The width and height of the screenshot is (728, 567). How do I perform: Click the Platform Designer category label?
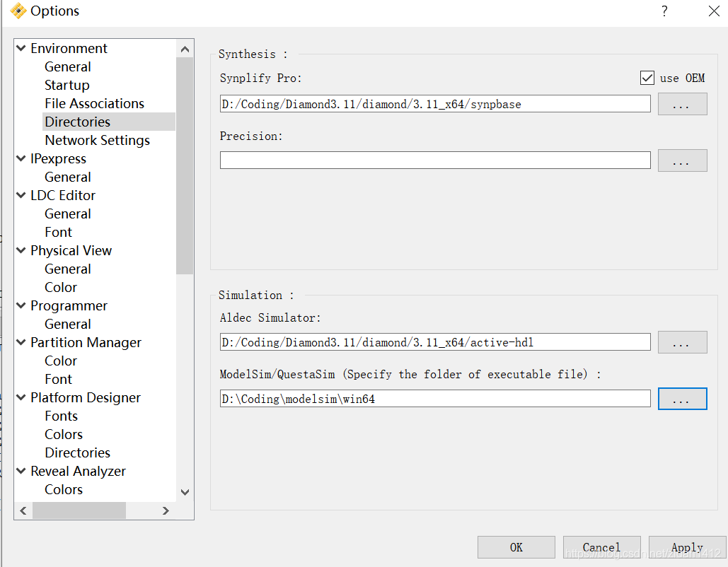tap(86, 397)
